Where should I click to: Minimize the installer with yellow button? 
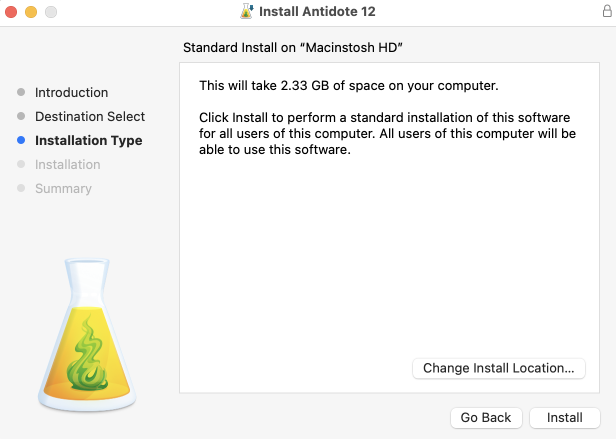pyautogui.click(x=32, y=12)
